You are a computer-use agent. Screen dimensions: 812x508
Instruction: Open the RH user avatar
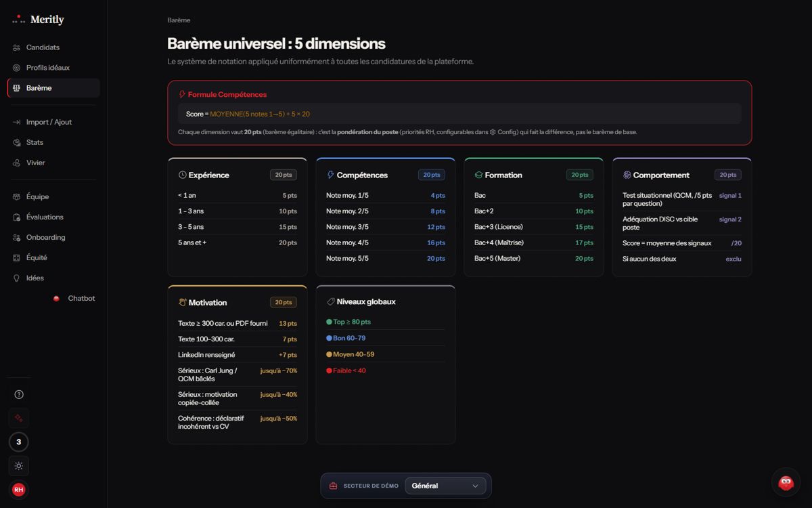(x=19, y=489)
